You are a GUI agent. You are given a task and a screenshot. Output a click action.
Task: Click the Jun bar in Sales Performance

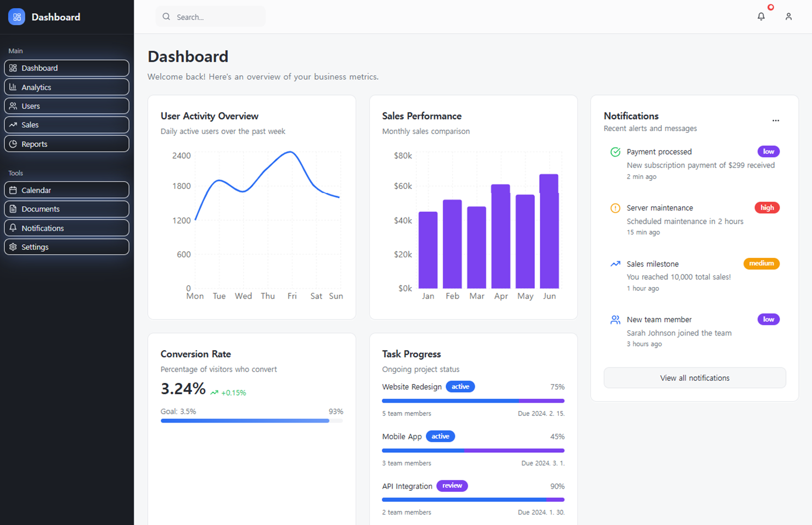(x=549, y=231)
